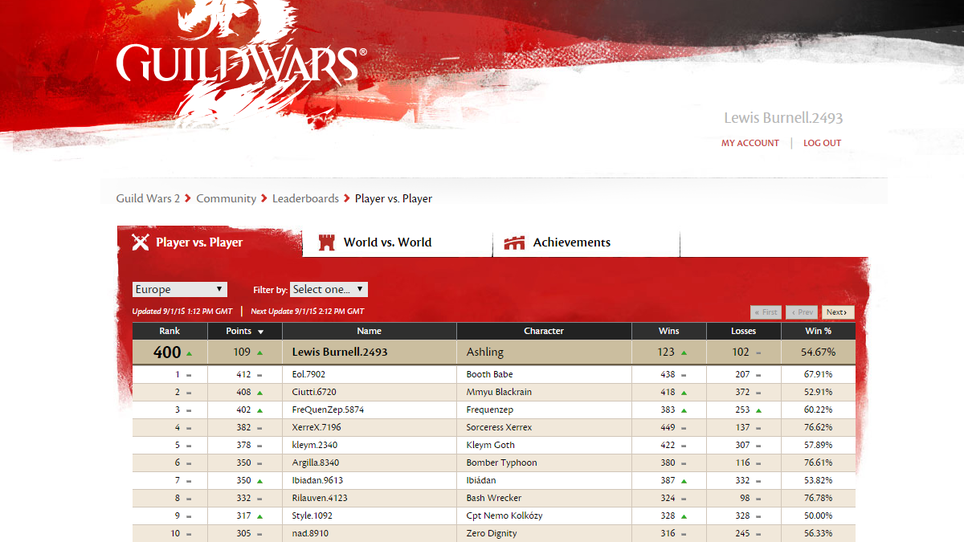Open the Europe region dropdown
This screenshot has width=964, height=542.
coord(180,289)
